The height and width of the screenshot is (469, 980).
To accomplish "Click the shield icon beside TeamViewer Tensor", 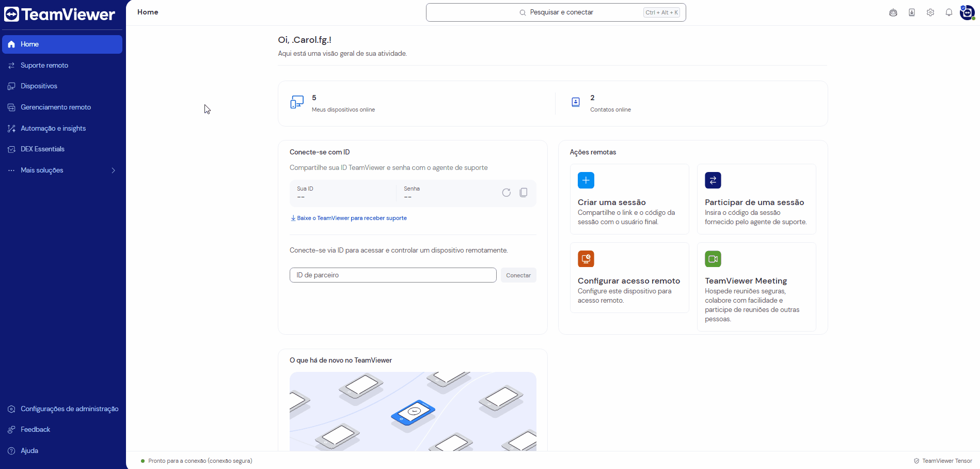I will [x=916, y=461].
